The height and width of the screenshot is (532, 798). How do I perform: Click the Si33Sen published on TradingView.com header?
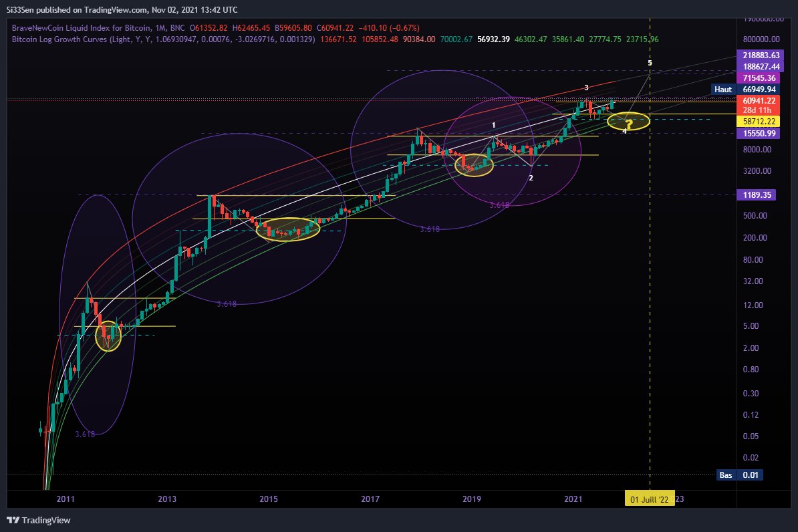click(122, 9)
